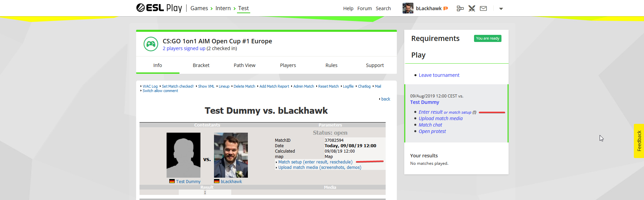Open the Logfile link
The height and width of the screenshot is (200, 644).
pos(348,86)
